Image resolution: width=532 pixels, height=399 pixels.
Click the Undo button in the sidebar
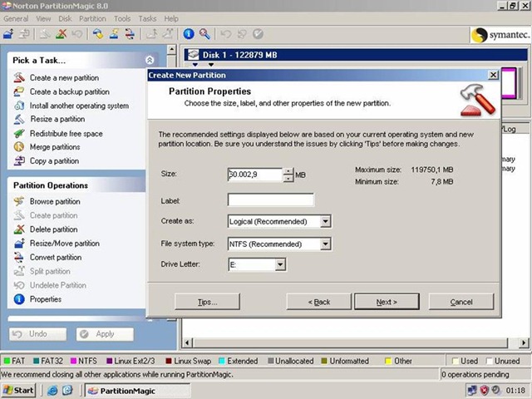pos(38,334)
